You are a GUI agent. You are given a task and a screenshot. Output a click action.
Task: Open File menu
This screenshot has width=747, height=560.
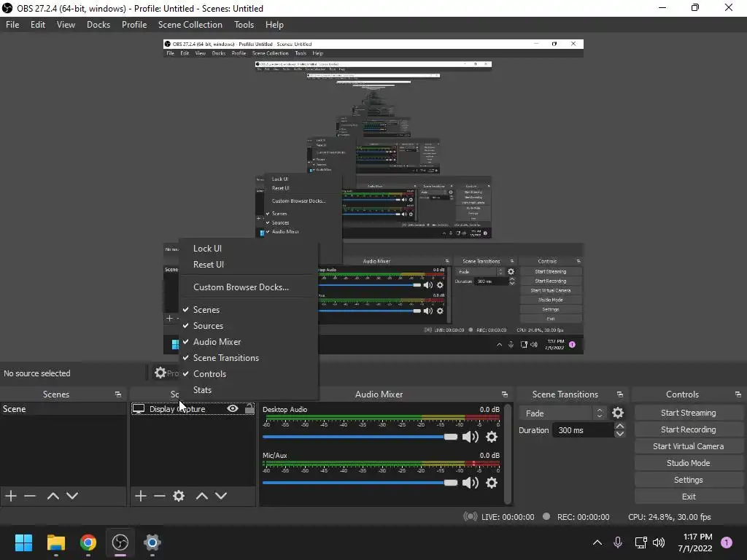12,25
